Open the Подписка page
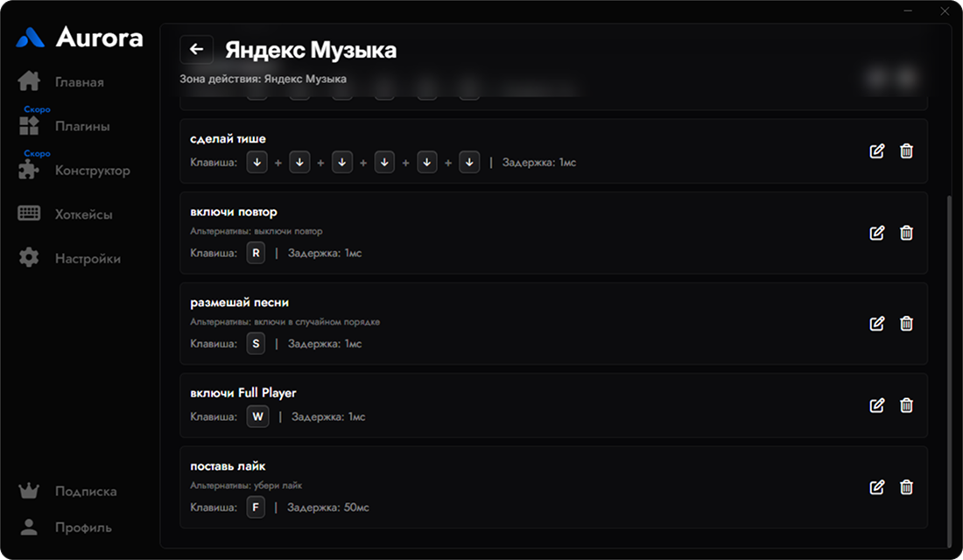 85,492
